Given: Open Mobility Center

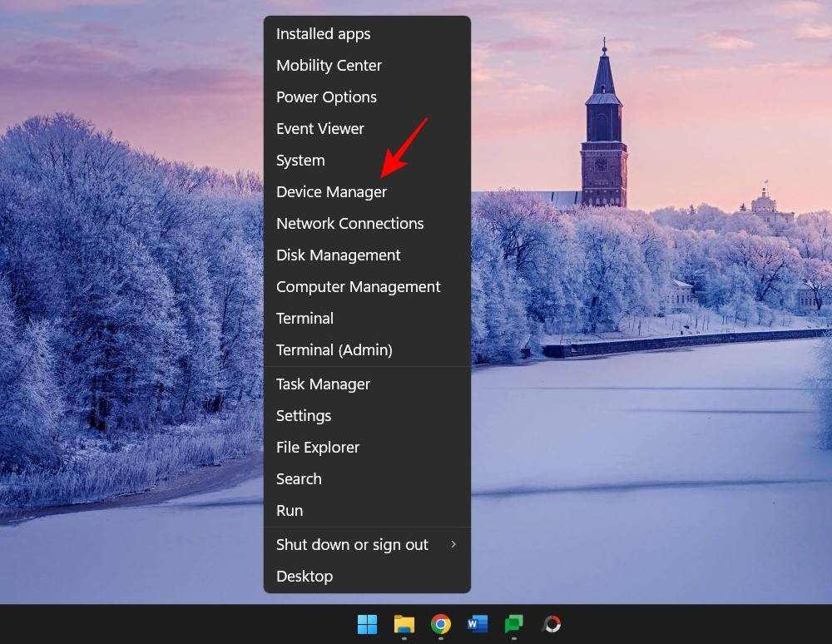Looking at the screenshot, I should click(x=329, y=66).
